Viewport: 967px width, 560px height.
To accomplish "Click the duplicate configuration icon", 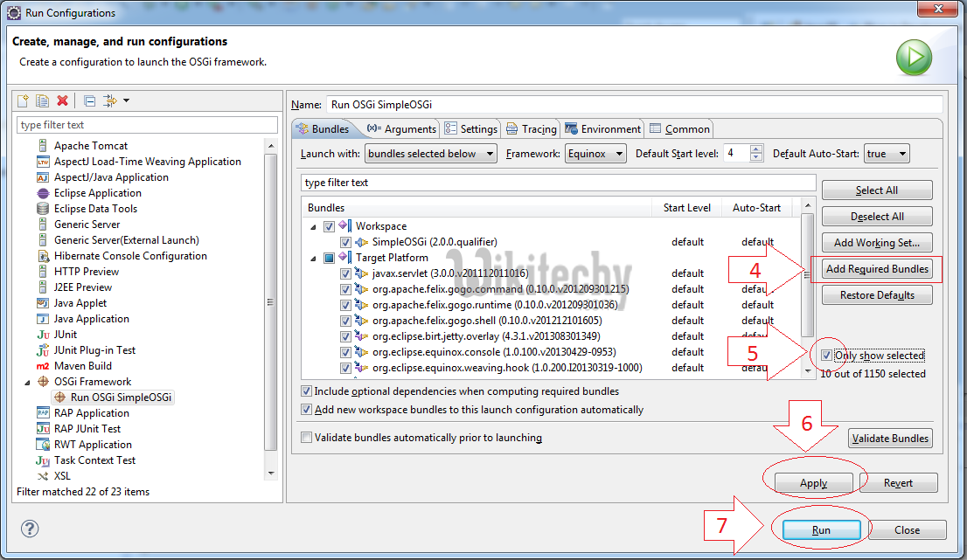I will tap(42, 101).
